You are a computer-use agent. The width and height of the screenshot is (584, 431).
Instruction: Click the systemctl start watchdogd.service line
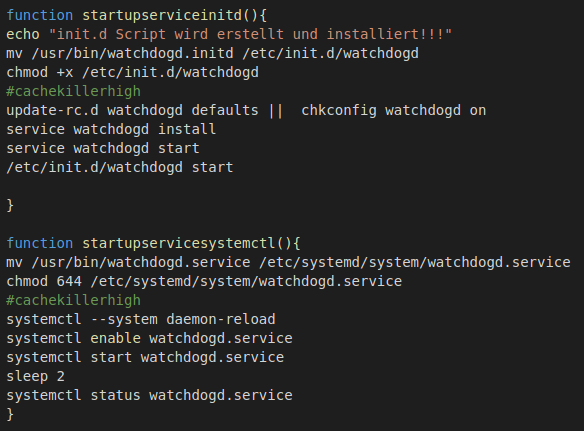145,357
